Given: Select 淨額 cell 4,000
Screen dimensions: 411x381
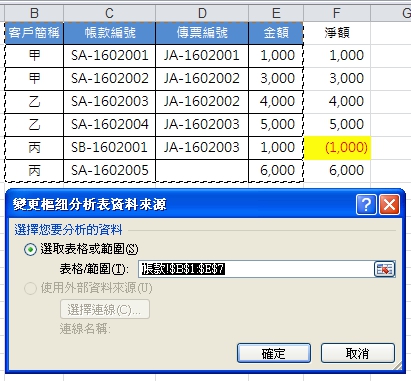Looking at the screenshot, I should click(337, 102).
